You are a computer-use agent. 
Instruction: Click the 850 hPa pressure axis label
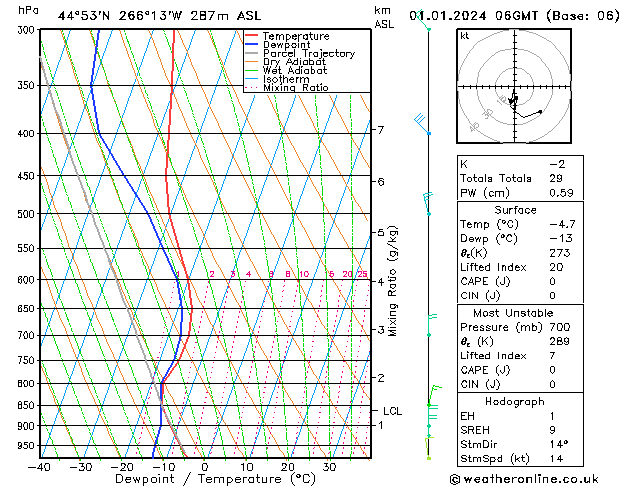pyautogui.click(x=28, y=405)
